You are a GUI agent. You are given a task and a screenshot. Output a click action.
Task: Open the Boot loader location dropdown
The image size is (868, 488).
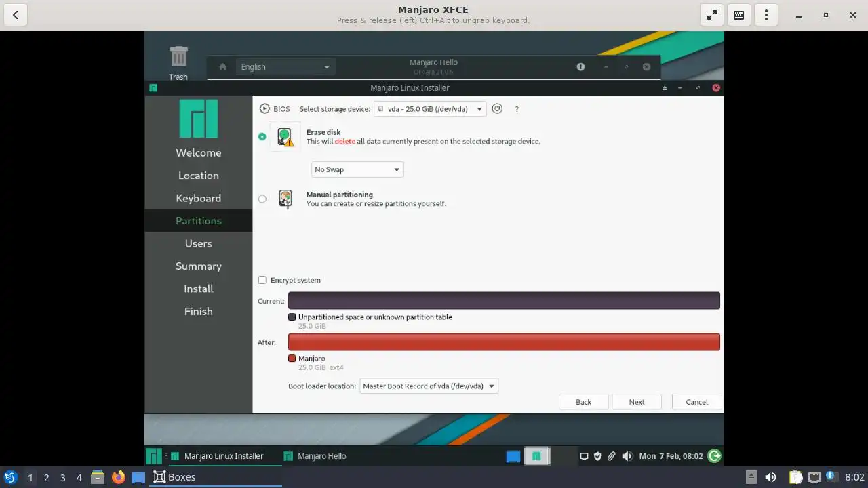[429, 386]
